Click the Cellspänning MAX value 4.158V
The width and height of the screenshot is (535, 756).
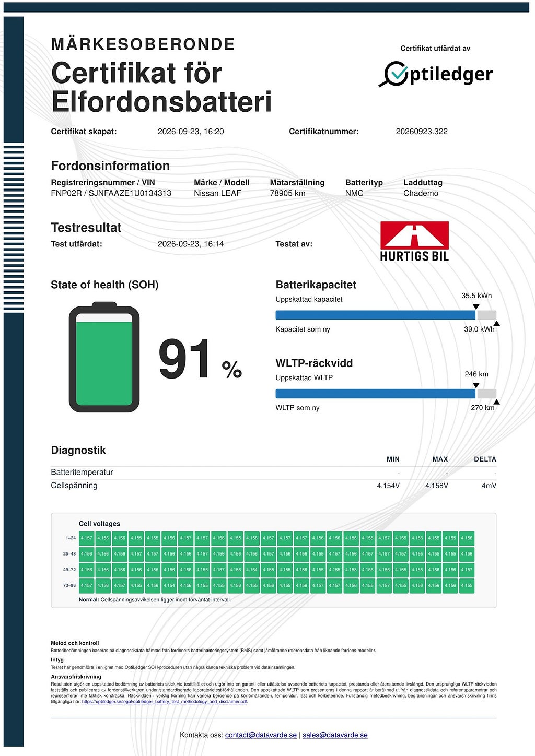437,486
